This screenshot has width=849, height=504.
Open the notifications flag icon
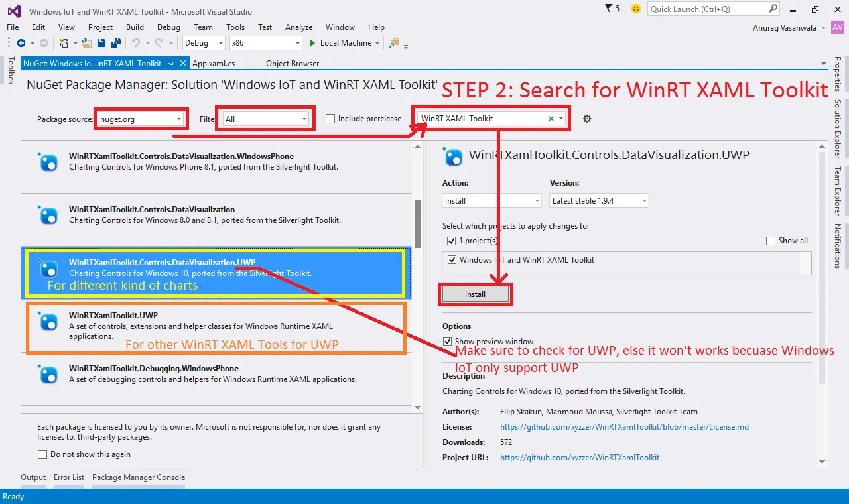(610, 9)
